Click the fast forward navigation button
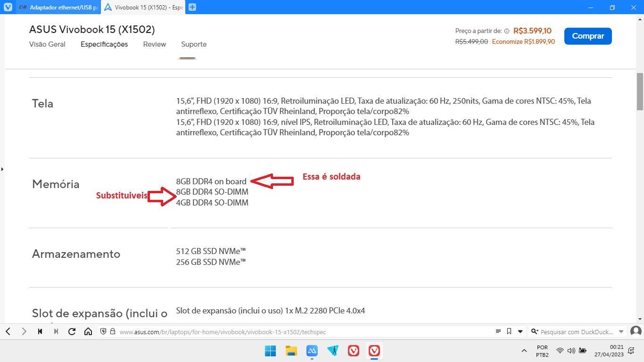This screenshot has height=362, width=644. point(56,331)
